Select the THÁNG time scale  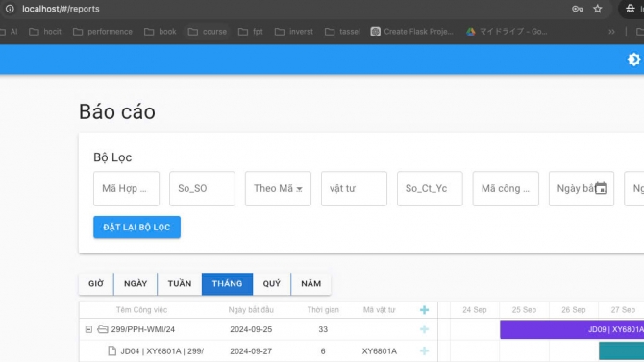click(x=227, y=283)
